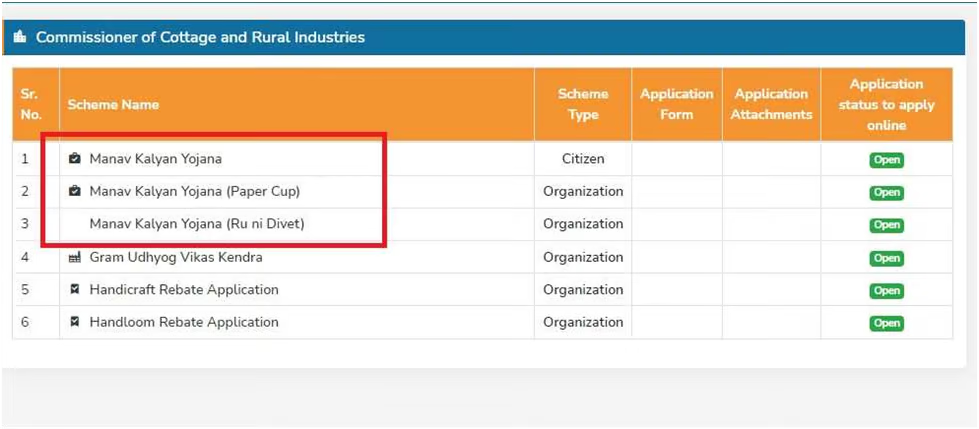Click the Commissioner of Cottage and Rural Industries header
The height and width of the screenshot is (429, 979).
[x=200, y=37]
